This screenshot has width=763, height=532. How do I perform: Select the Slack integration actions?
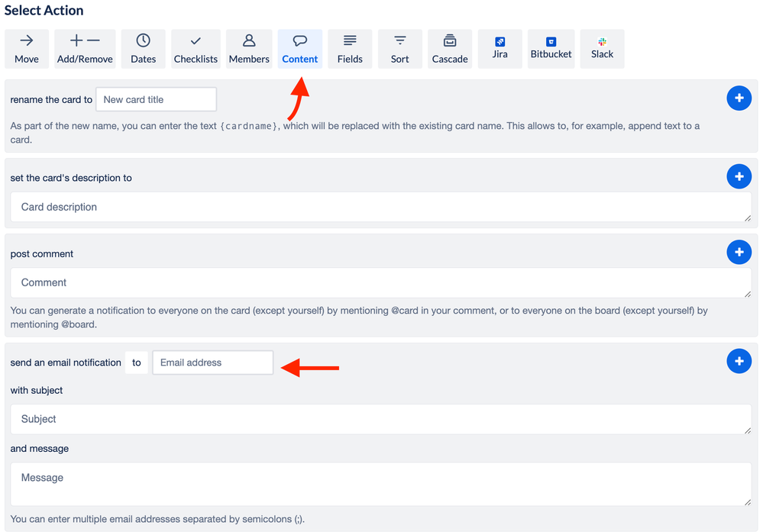click(602, 48)
